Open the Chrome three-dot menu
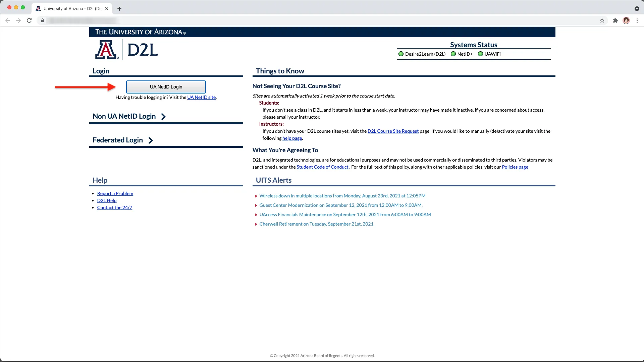Screen dimensions: 644x362 click(637, 20)
